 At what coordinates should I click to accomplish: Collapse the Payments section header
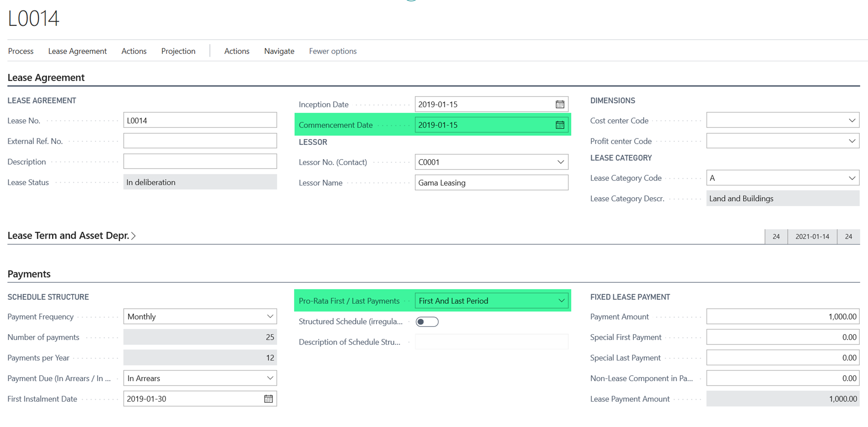coord(29,274)
